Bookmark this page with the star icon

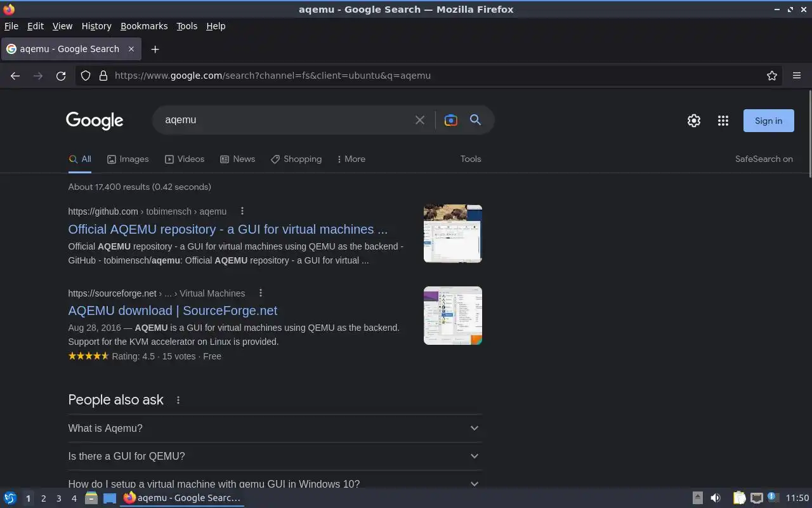772,76
